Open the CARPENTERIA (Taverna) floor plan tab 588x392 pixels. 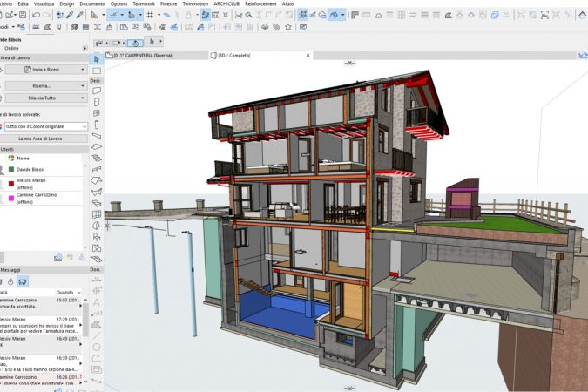point(144,55)
